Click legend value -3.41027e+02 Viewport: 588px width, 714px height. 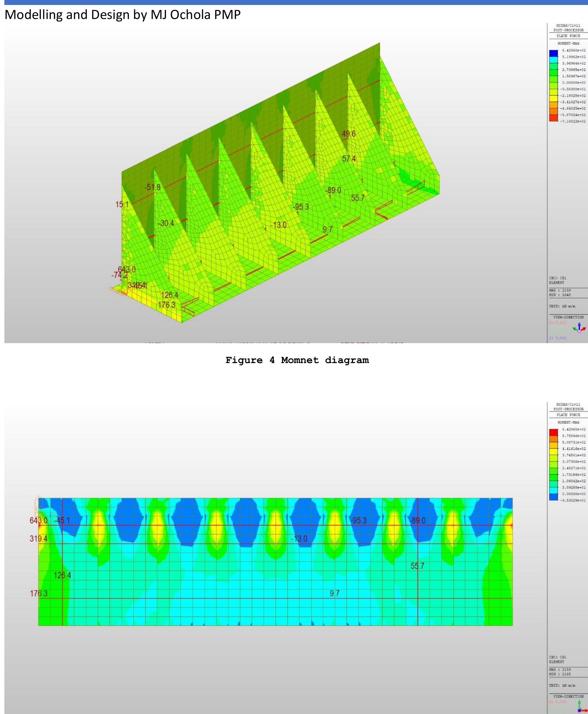pyautogui.click(x=573, y=102)
